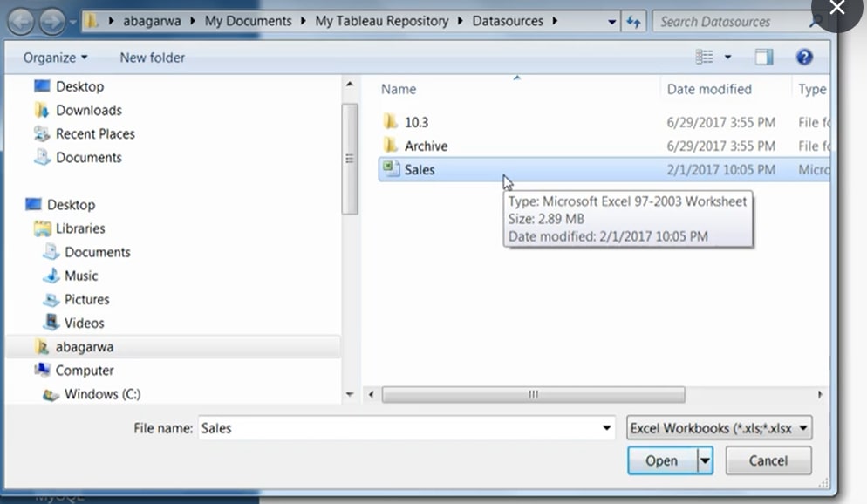The width and height of the screenshot is (867, 504).
Task: Open the split arrow on the Open button
Action: coord(705,460)
